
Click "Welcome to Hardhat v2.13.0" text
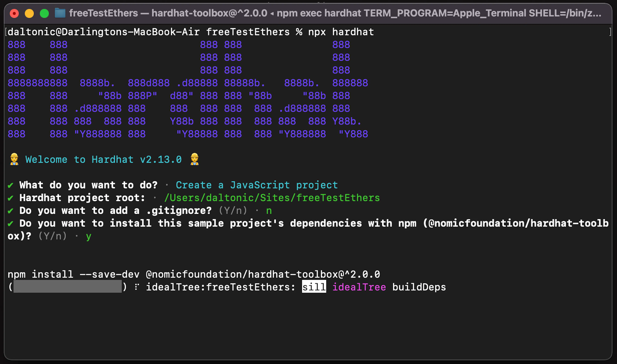pyautogui.click(x=104, y=159)
